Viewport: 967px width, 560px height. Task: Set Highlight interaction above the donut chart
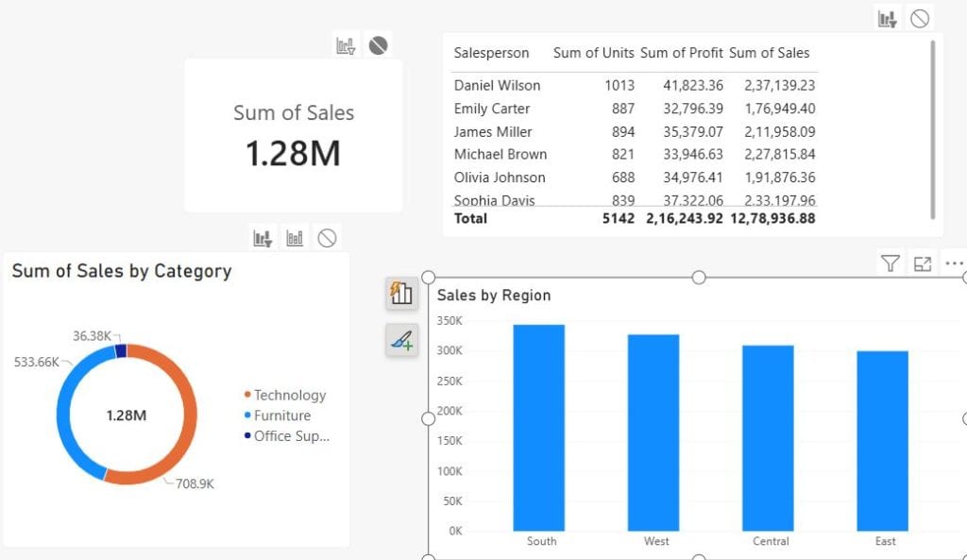pos(295,238)
